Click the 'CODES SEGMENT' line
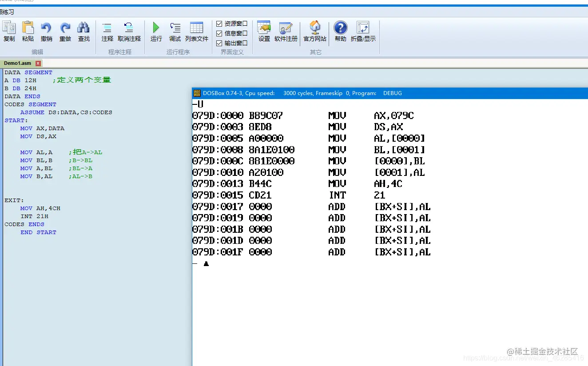 [30, 104]
